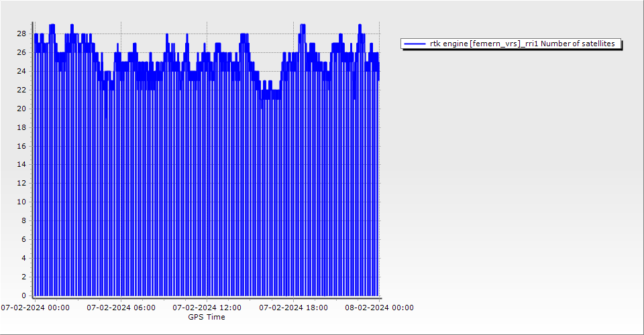
Task: Click x-axis label '07-02-2024 12:00'
Action: tap(207, 308)
